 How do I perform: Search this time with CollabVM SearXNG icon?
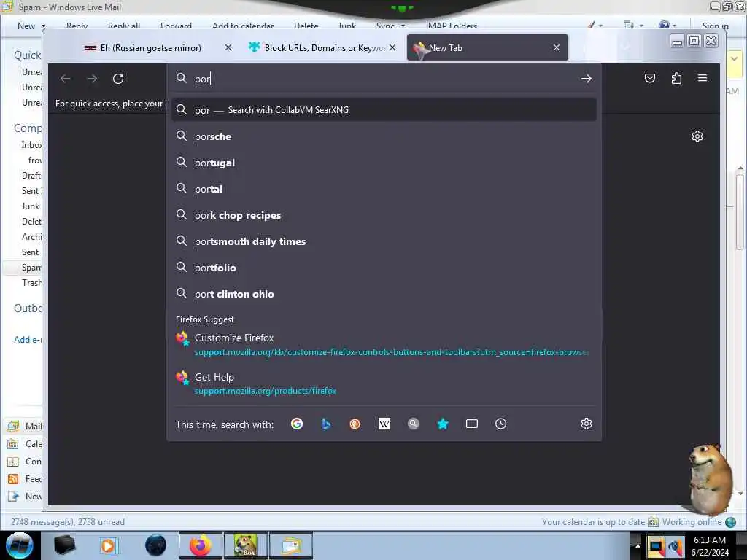coord(414,424)
